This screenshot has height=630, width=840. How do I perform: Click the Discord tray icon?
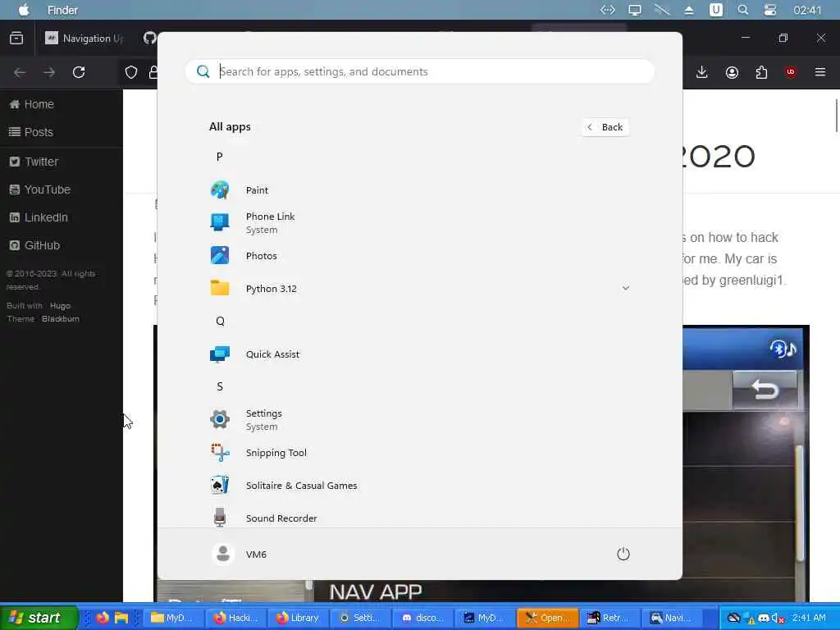[x=764, y=619]
